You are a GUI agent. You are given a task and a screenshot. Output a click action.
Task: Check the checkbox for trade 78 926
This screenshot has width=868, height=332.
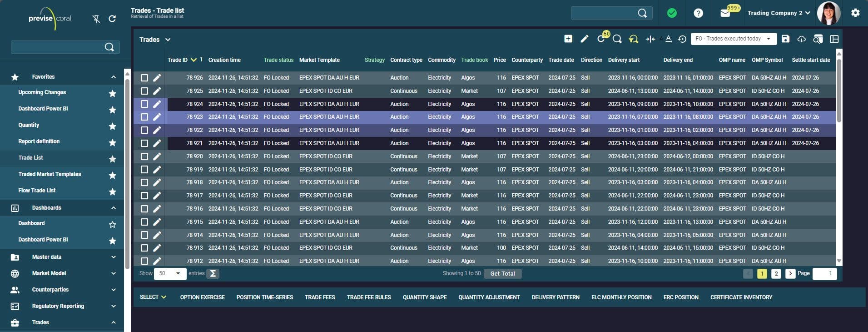(144, 78)
